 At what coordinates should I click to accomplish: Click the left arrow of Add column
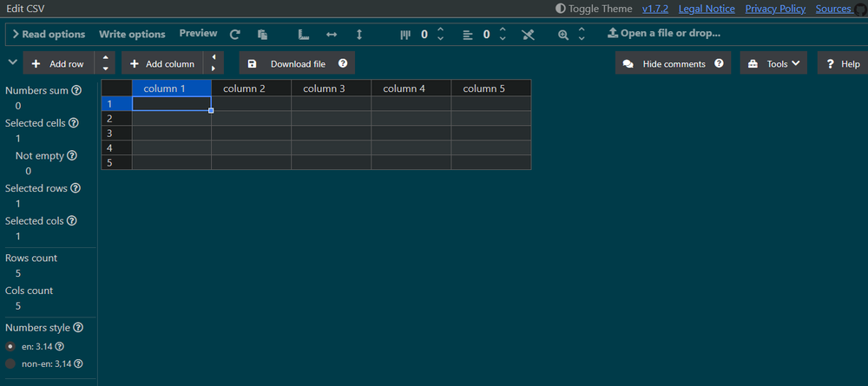pyautogui.click(x=214, y=57)
